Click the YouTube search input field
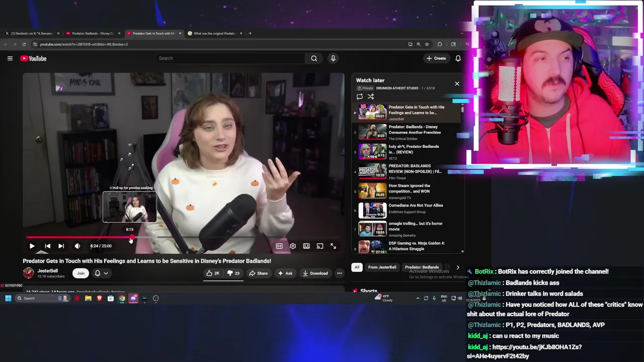The width and height of the screenshot is (644, 362). point(230,58)
